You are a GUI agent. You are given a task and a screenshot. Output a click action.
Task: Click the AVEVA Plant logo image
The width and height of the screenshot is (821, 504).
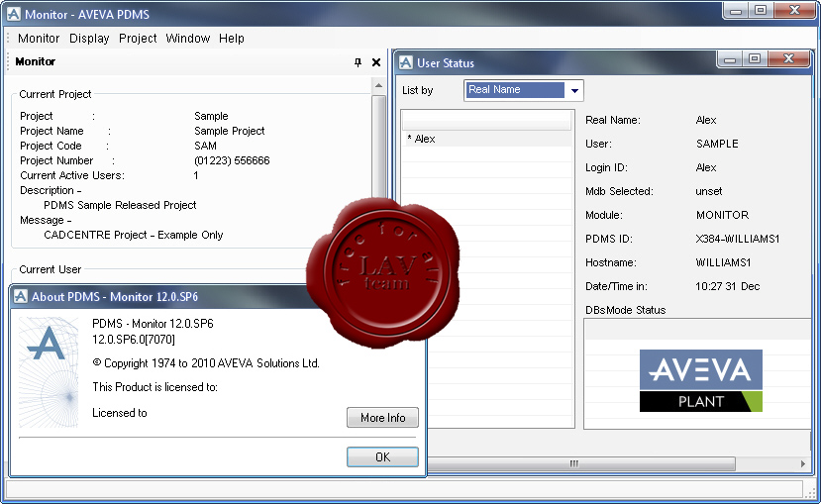coord(700,380)
